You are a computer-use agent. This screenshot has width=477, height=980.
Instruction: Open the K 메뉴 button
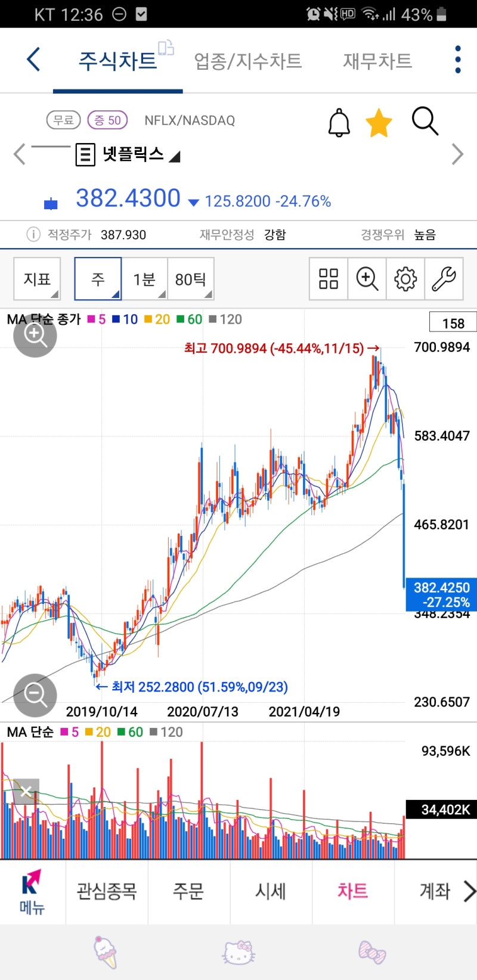(x=32, y=892)
